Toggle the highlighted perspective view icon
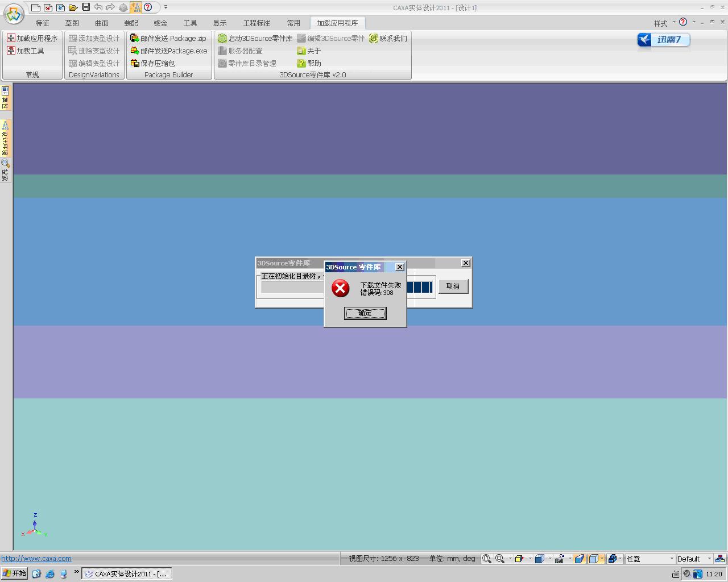The height and width of the screenshot is (582, 728). [x=580, y=559]
